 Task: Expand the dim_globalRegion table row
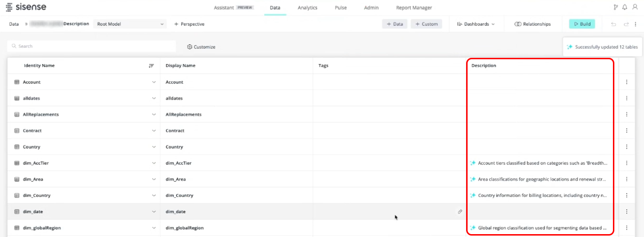click(154, 228)
